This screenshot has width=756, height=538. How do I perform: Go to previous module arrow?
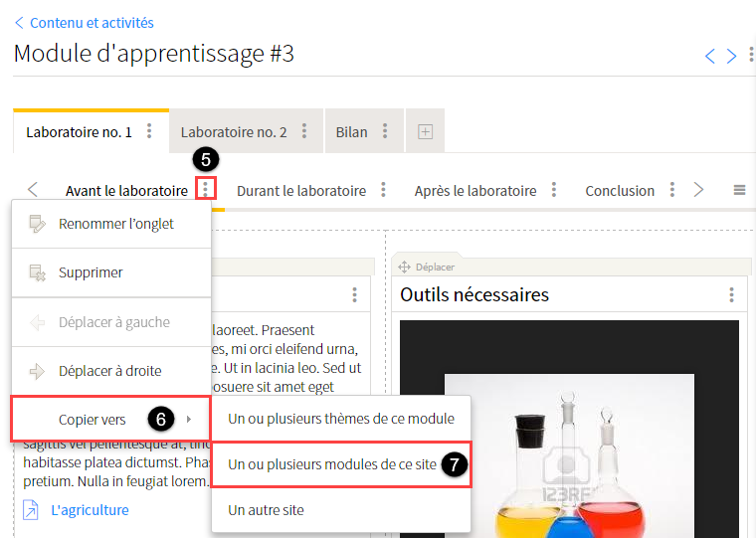(x=709, y=56)
